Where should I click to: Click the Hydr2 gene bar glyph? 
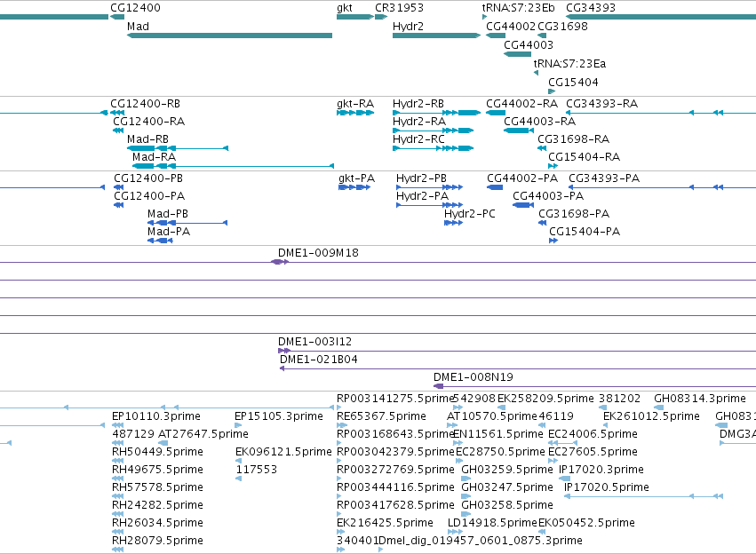436,36
